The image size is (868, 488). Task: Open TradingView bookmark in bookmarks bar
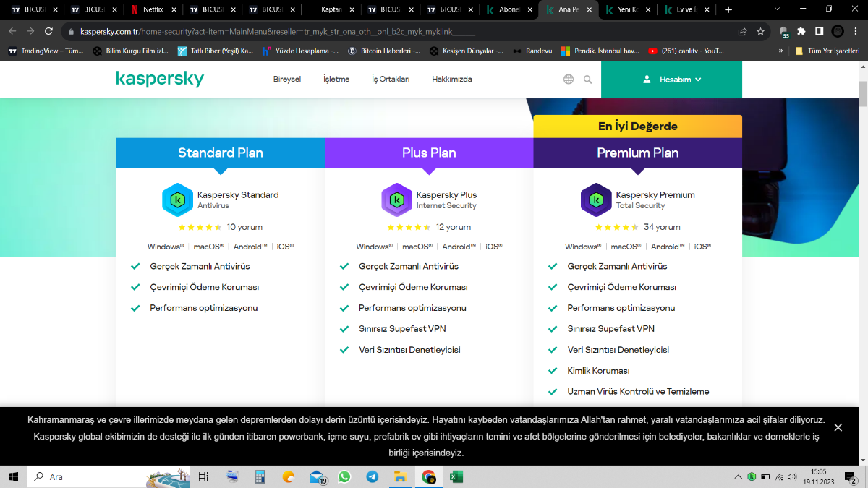tap(45, 51)
